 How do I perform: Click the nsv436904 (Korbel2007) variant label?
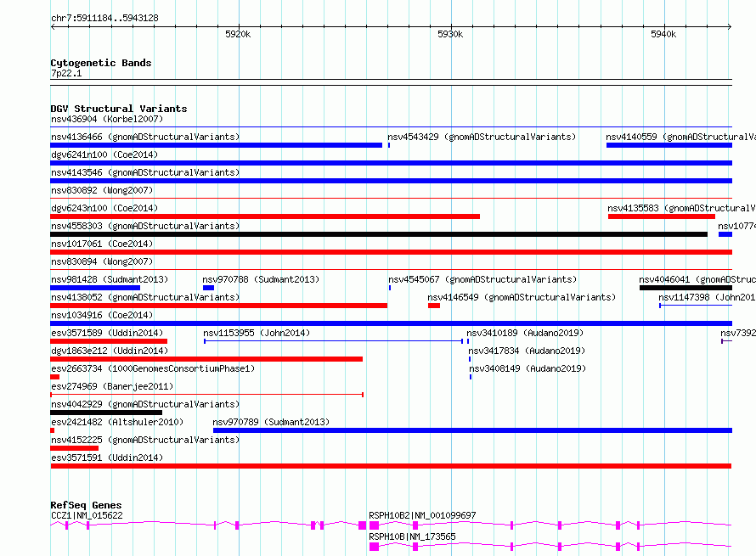pos(107,119)
